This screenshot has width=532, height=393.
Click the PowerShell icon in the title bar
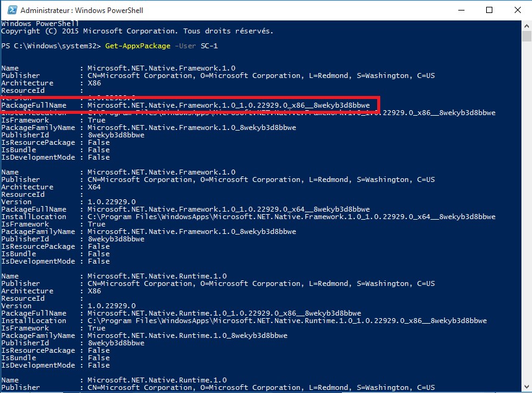[x=11, y=11]
